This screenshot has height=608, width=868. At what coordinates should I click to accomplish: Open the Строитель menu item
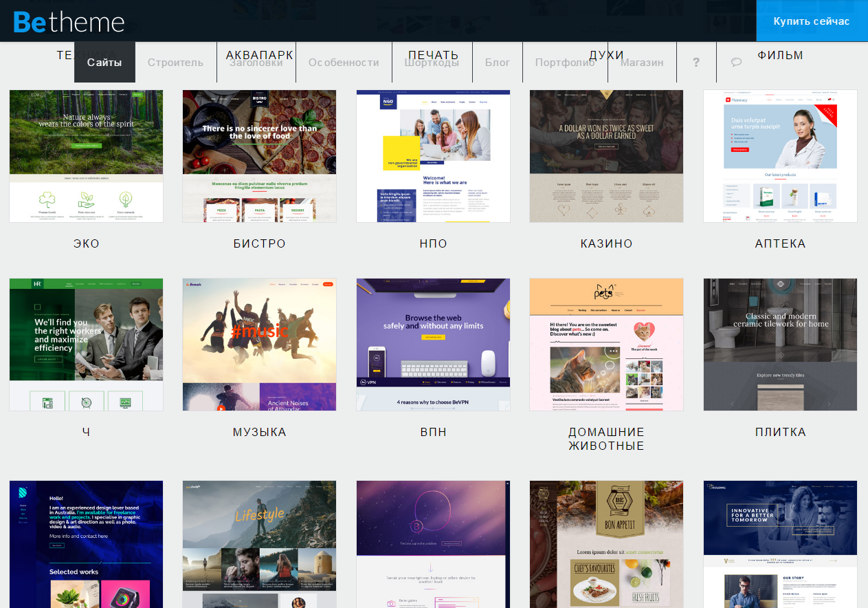click(175, 63)
